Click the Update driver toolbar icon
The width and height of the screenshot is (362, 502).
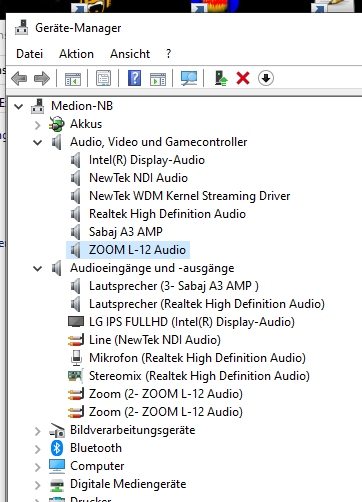coord(221,79)
